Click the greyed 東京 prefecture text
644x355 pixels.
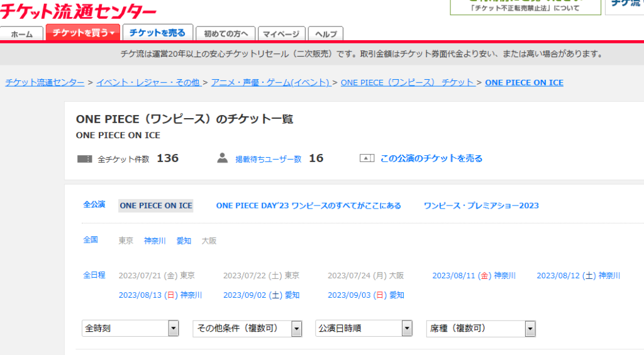pos(126,241)
